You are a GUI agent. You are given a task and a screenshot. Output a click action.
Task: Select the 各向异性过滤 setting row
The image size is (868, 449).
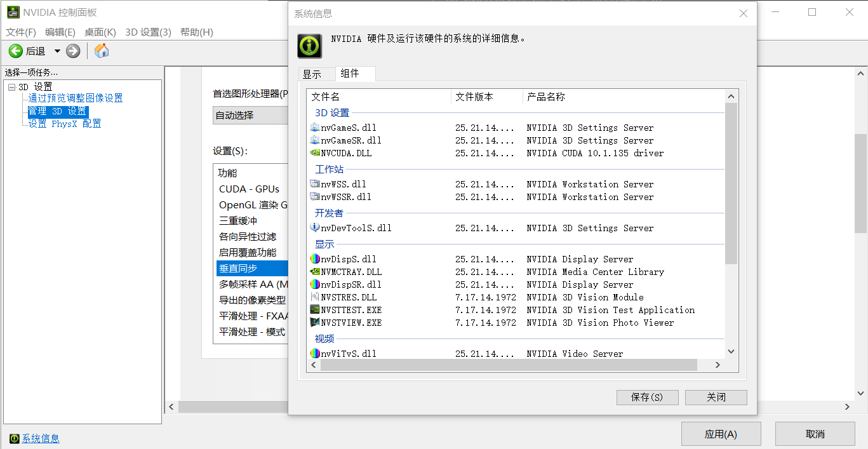click(252, 236)
